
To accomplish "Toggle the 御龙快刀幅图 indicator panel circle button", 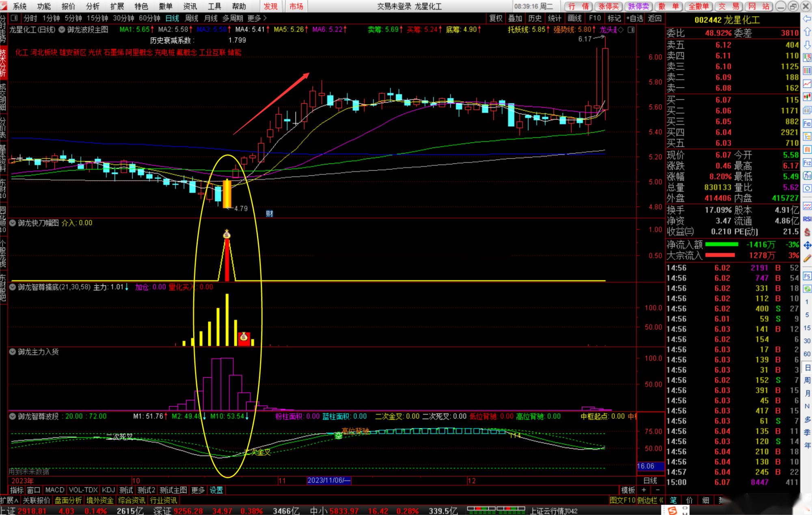I will point(13,223).
